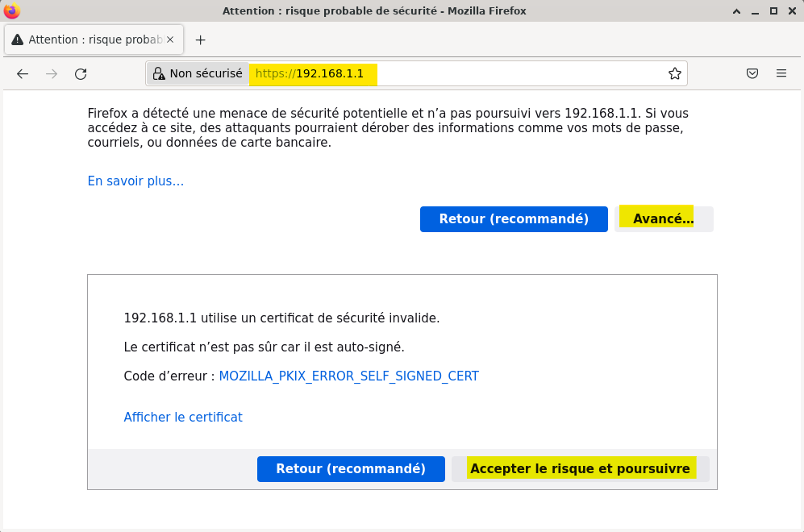Go back with the toolbar arrow
Image resolution: width=804 pixels, height=532 pixels.
[x=23, y=74]
